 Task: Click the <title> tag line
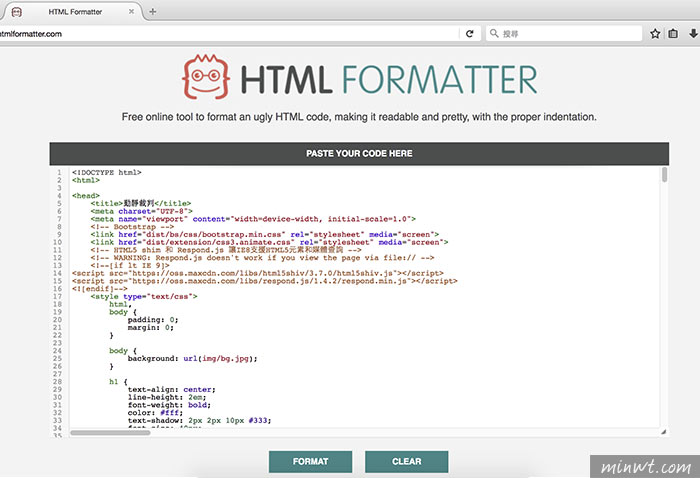click(x=141, y=204)
